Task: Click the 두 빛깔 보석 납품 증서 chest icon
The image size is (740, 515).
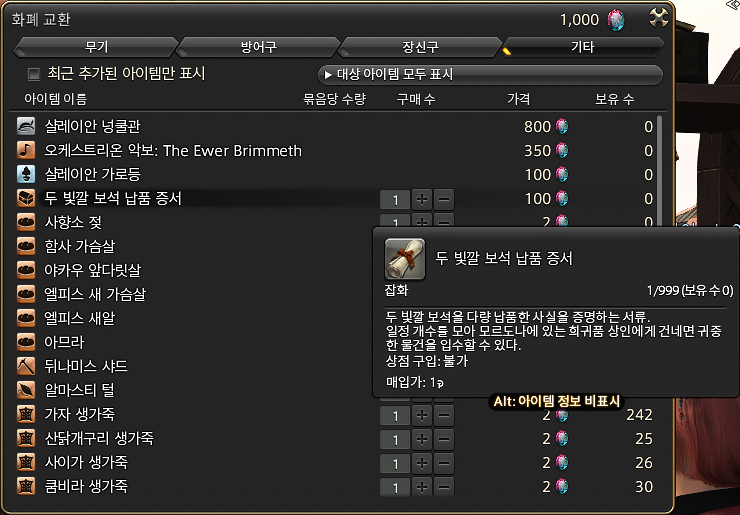Action: coord(26,198)
